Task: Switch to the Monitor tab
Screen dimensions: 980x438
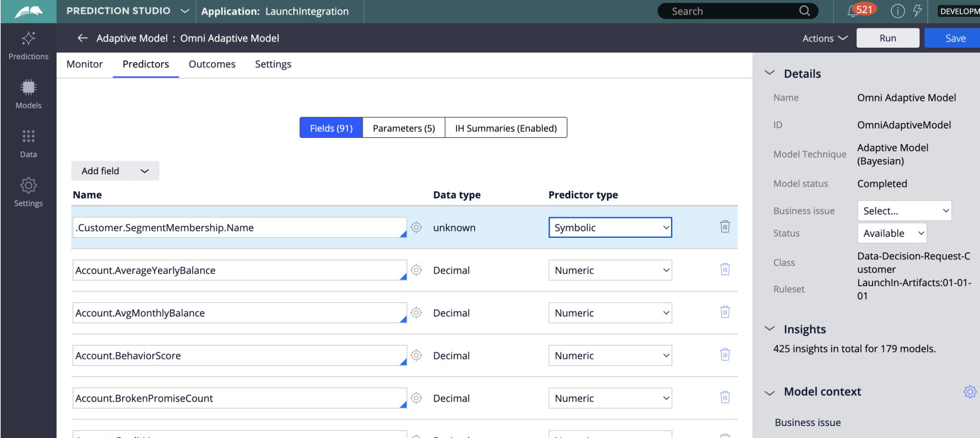Action: click(x=84, y=64)
